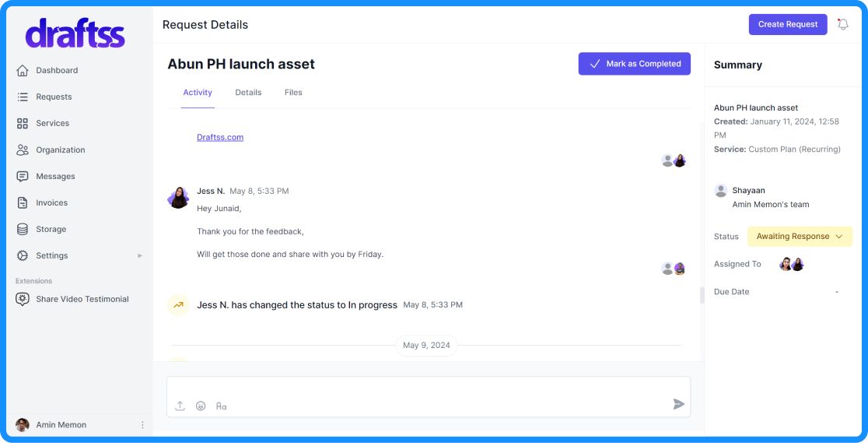Click Jess N.'s avatar in the activity feed
Viewport: 868px width, 443px height.
click(x=178, y=198)
